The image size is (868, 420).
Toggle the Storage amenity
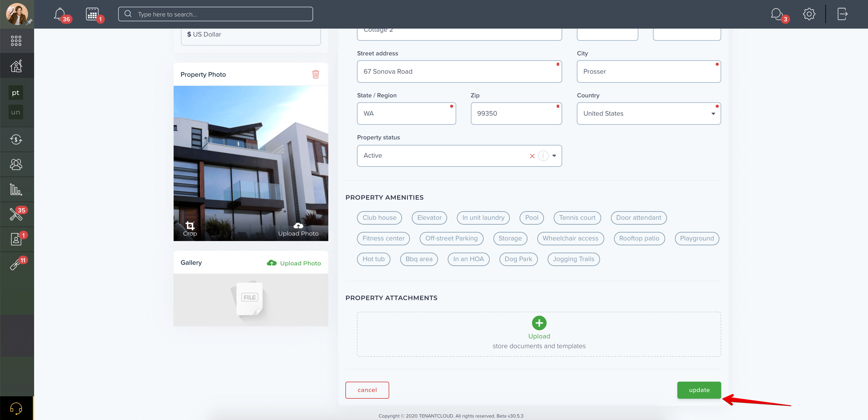510,239
